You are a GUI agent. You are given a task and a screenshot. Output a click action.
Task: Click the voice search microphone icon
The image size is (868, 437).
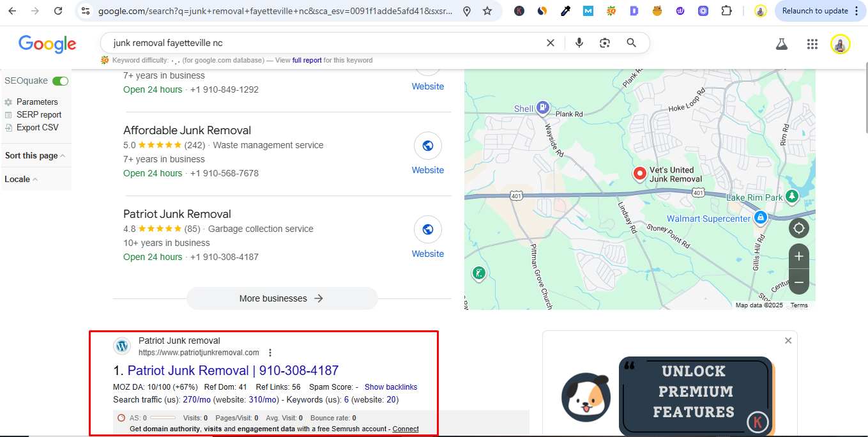point(579,43)
